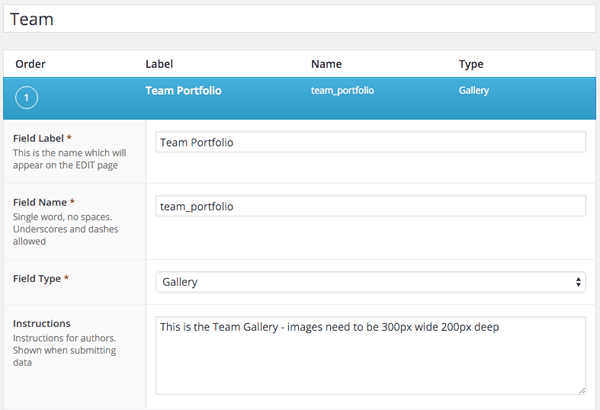Click team_portfolio in the blue row
The height and width of the screenshot is (410, 600).
[342, 90]
